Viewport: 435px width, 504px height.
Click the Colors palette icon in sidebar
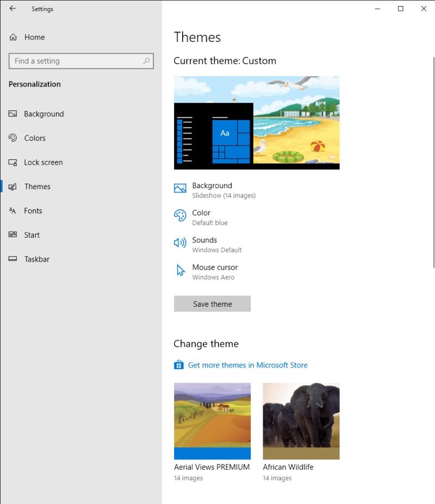pos(13,138)
